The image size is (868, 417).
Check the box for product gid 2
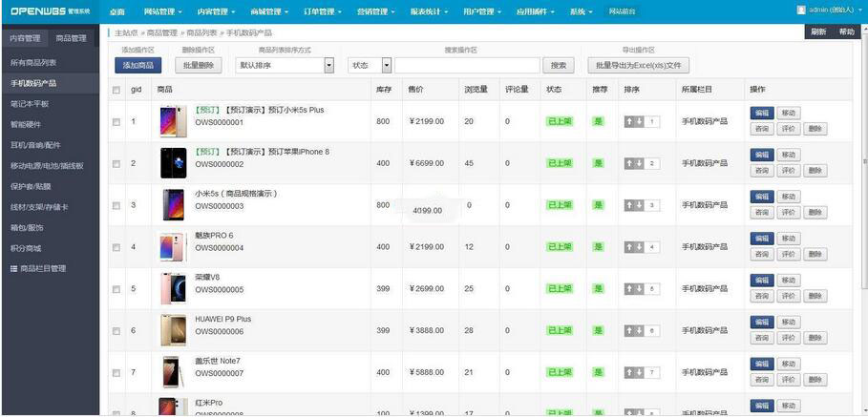click(116, 164)
